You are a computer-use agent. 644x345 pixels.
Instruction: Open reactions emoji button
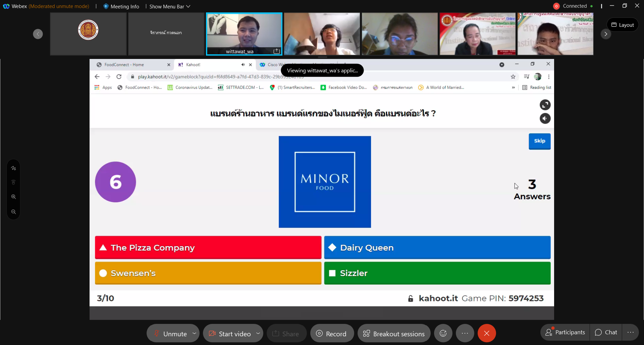[x=443, y=333]
